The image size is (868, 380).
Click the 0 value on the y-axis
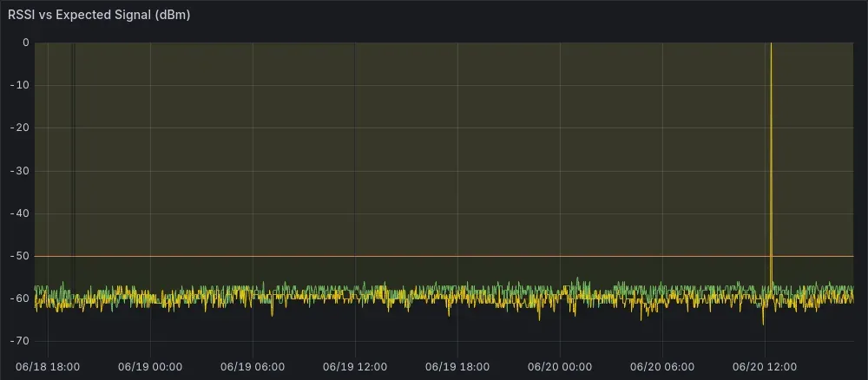tap(25, 43)
